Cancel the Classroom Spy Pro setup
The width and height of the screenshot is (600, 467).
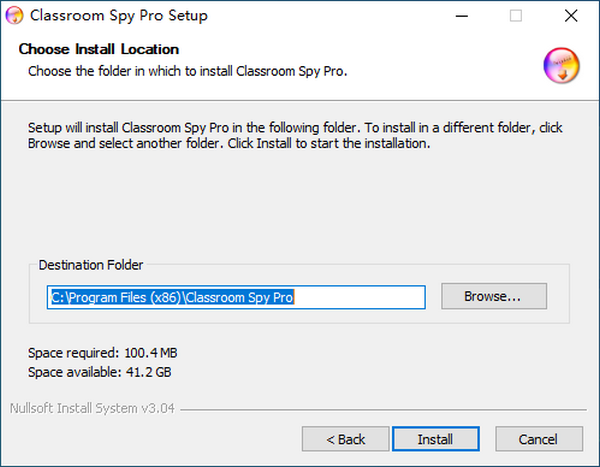pyautogui.click(x=538, y=439)
